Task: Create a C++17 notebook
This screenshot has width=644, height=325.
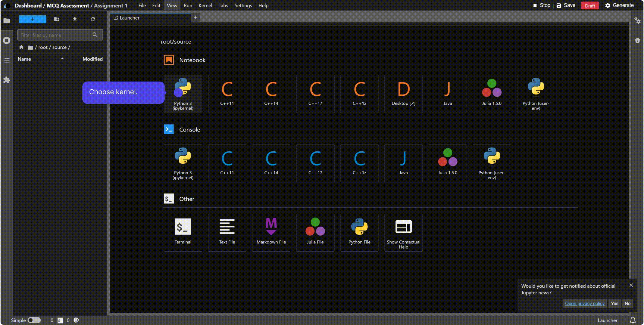Action: 315,94
